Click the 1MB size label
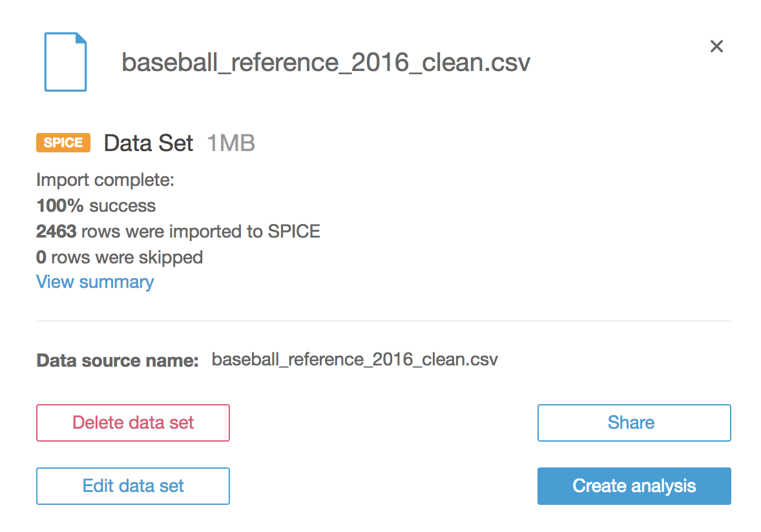Image resolution: width=761 pixels, height=532 pixels. pyautogui.click(x=231, y=143)
